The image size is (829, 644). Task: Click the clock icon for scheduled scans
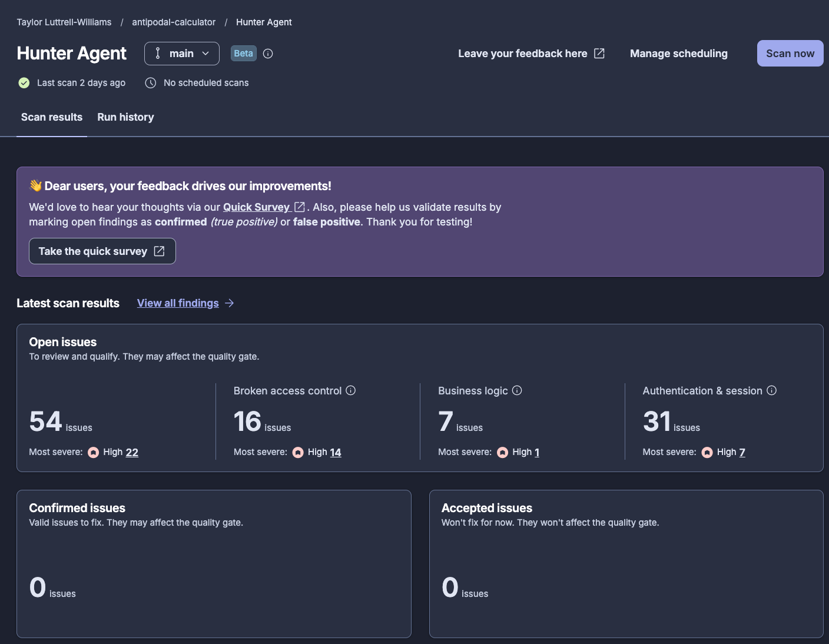[x=151, y=83]
